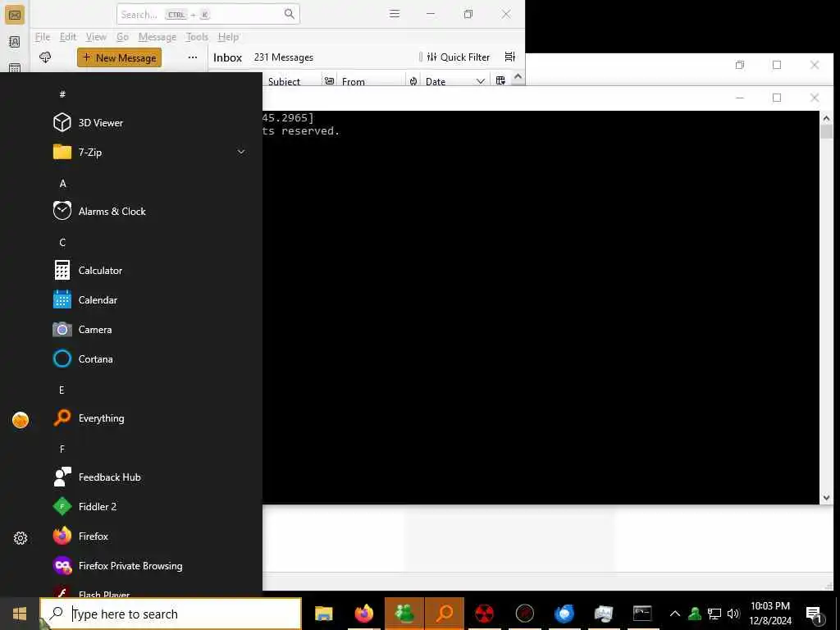The width and height of the screenshot is (840, 630).
Task: Switch to Firefox in taskbar
Action: pos(364,614)
